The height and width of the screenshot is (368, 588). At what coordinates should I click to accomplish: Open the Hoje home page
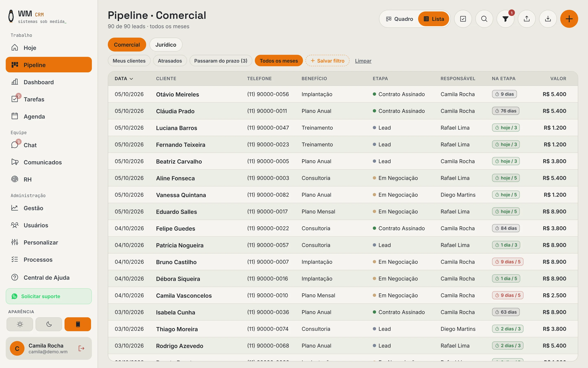coord(49,48)
